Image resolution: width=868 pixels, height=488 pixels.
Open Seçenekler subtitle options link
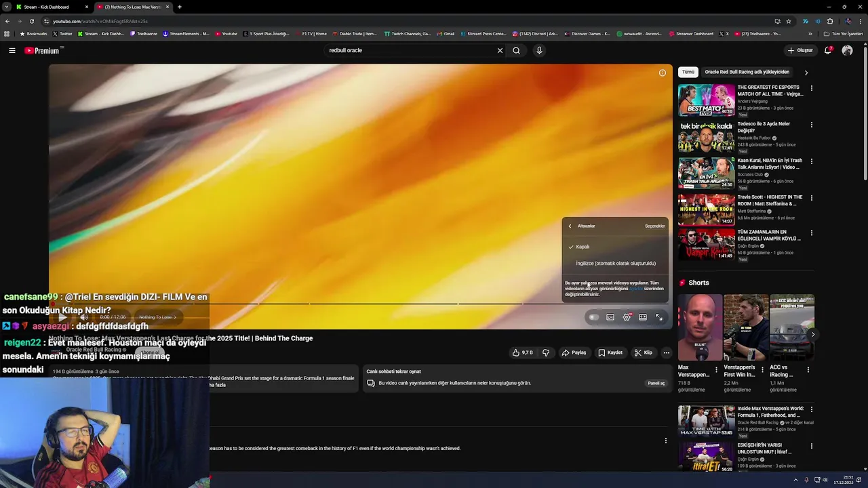[654, 226]
